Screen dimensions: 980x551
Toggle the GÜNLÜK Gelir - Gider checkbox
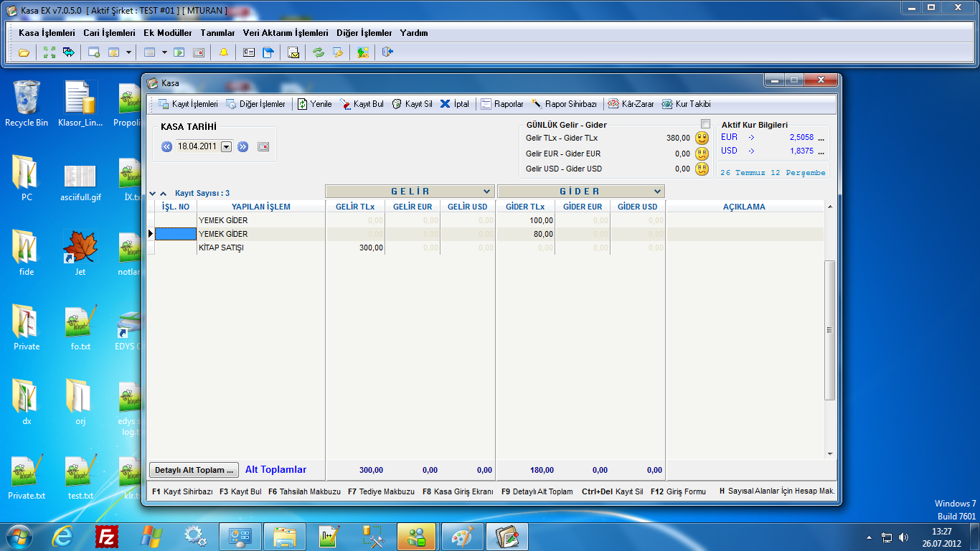click(705, 123)
